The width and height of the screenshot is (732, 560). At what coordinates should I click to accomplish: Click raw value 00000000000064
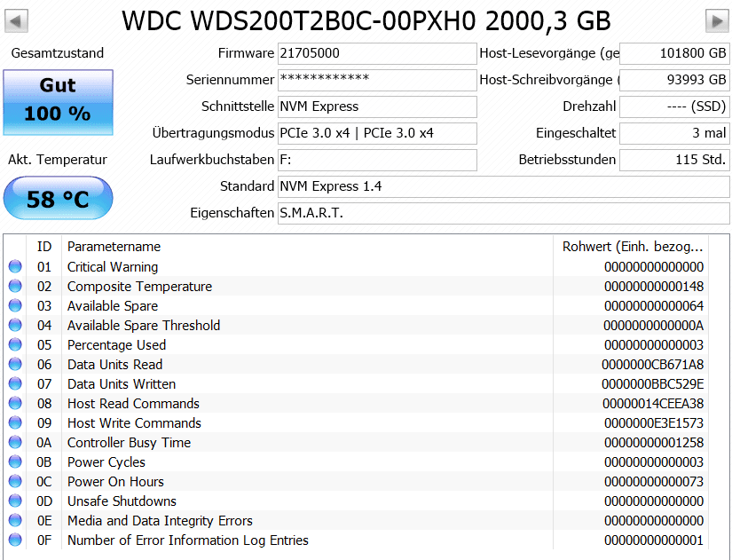(x=654, y=306)
